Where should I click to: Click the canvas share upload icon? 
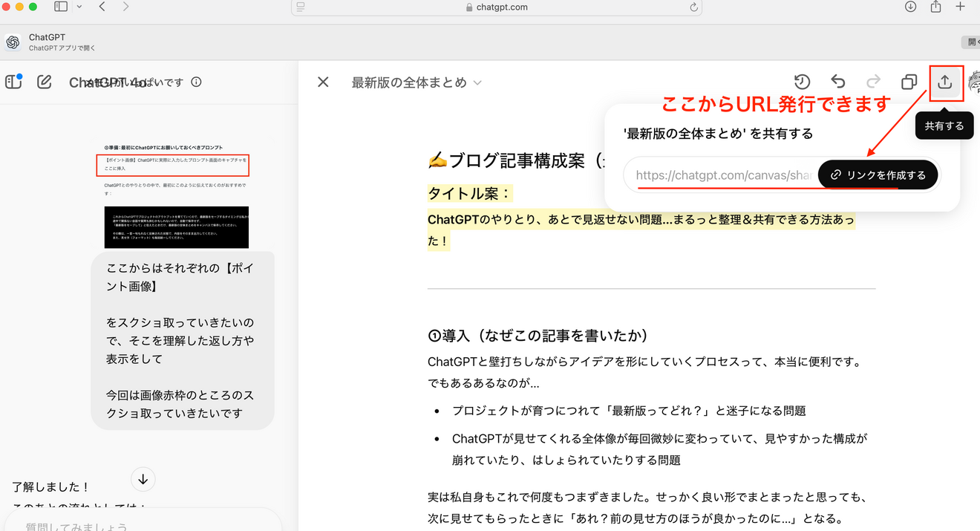tap(945, 82)
